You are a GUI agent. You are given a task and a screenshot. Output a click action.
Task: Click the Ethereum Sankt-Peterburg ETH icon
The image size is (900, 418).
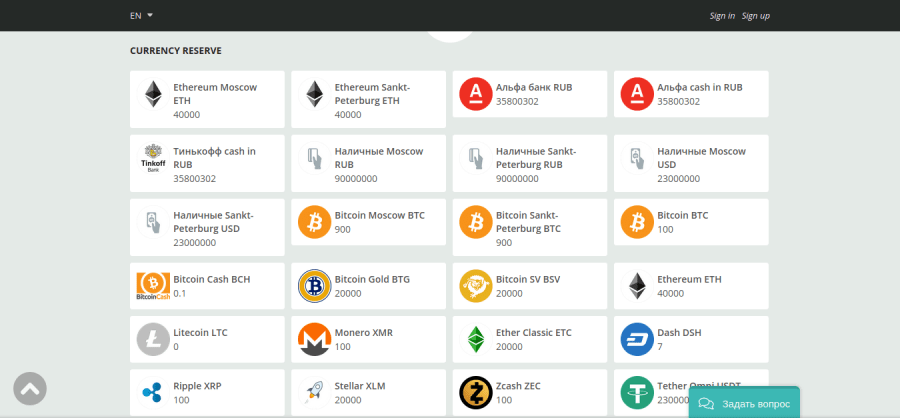[315, 94]
